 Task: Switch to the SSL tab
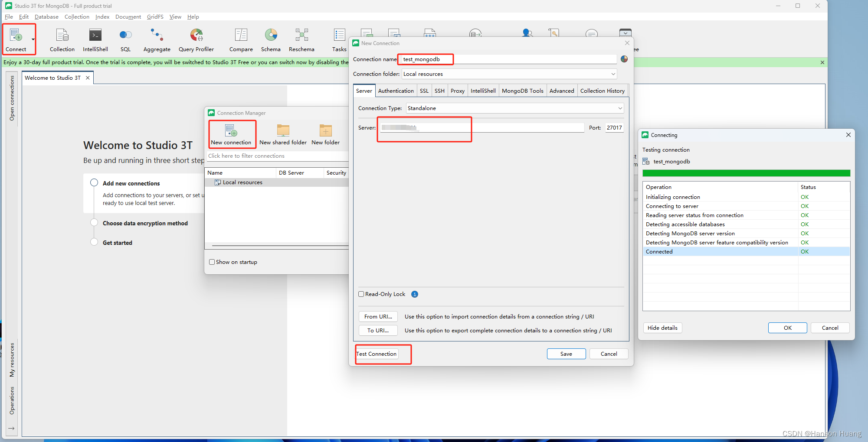pyautogui.click(x=424, y=91)
